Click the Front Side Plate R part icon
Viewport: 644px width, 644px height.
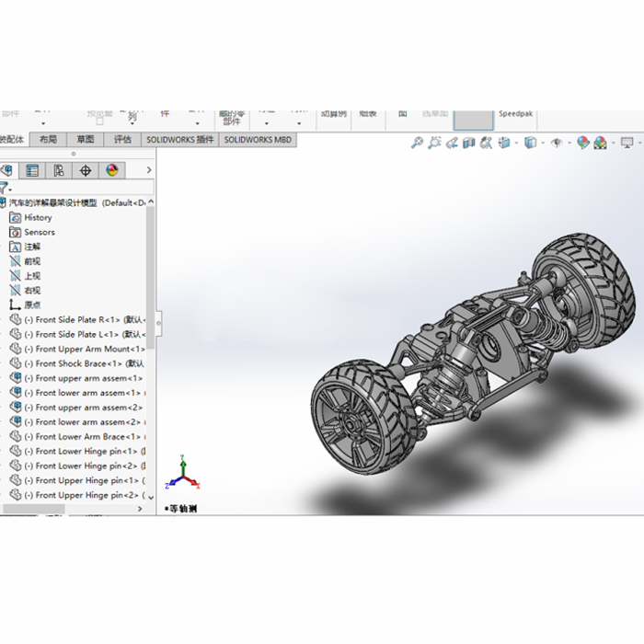[x=16, y=319]
